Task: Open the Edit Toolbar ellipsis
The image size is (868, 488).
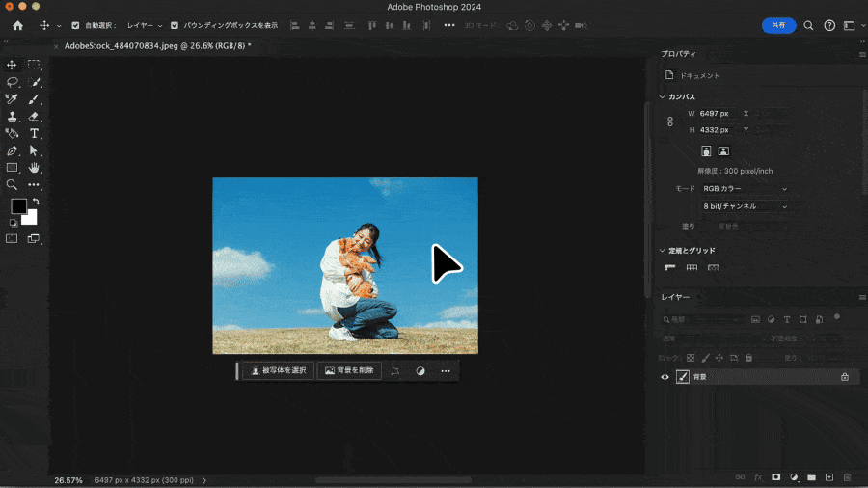Action: tap(34, 185)
